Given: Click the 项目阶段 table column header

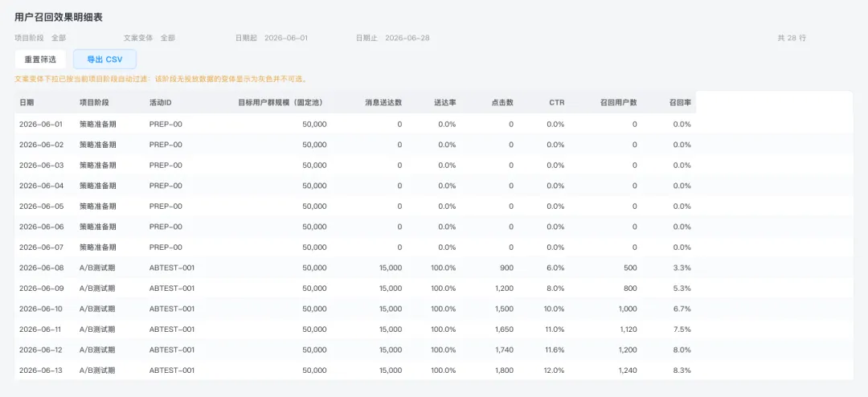Looking at the screenshot, I should click(94, 102).
